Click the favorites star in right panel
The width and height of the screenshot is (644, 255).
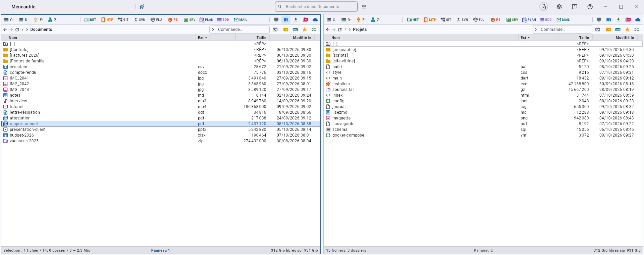(x=627, y=30)
